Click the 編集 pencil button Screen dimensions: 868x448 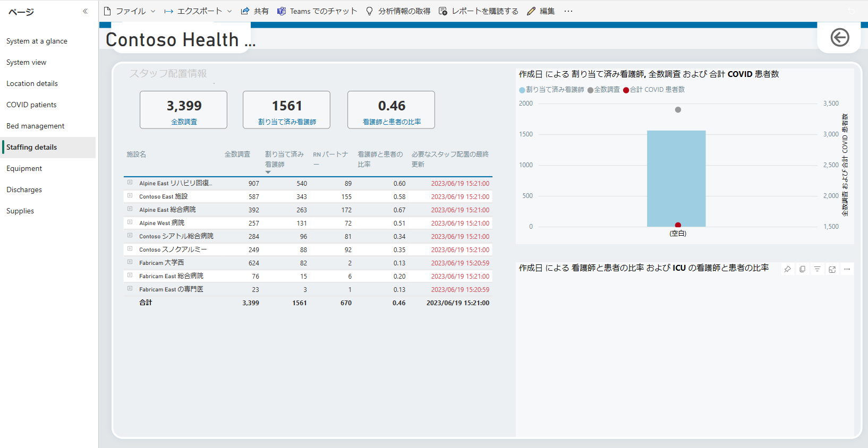[x=541, y=11]
